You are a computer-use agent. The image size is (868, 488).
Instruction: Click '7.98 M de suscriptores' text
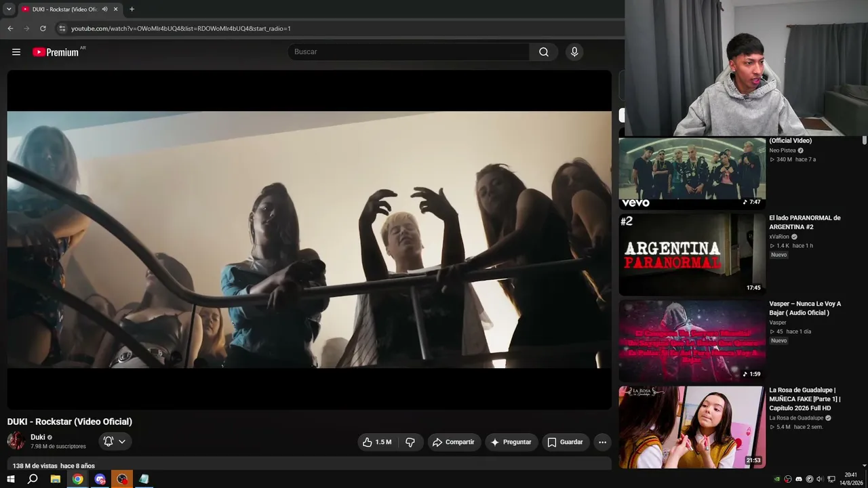58,447
